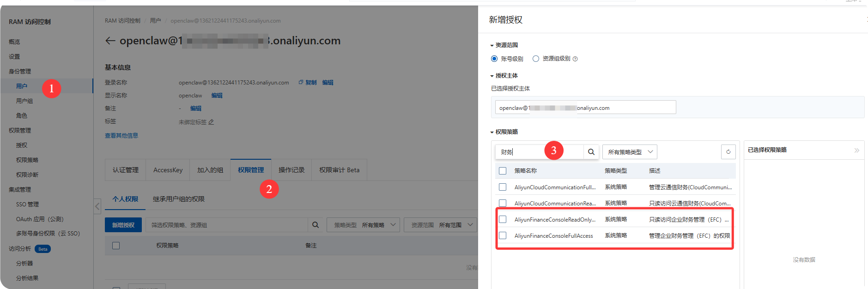Screen dimensions: 868x289
Task: Open SSO 管理 in the sidebar
Action: [x=27, y=204]
